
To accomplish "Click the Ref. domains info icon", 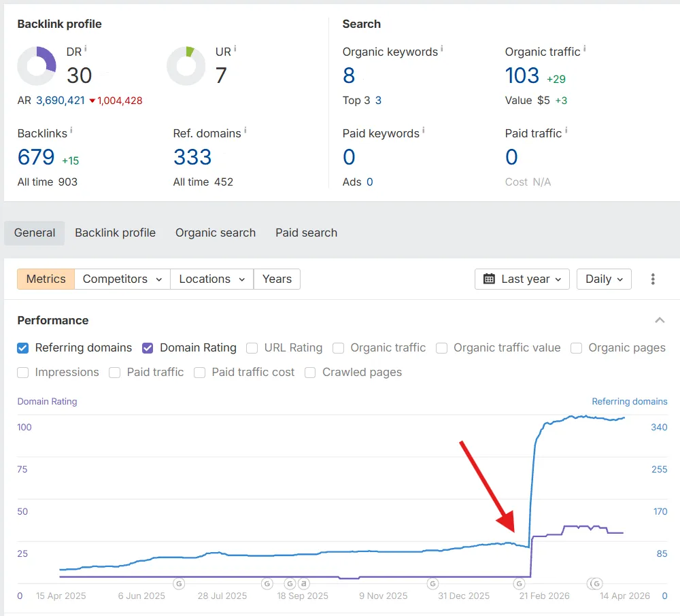I will tap(245, 131).
